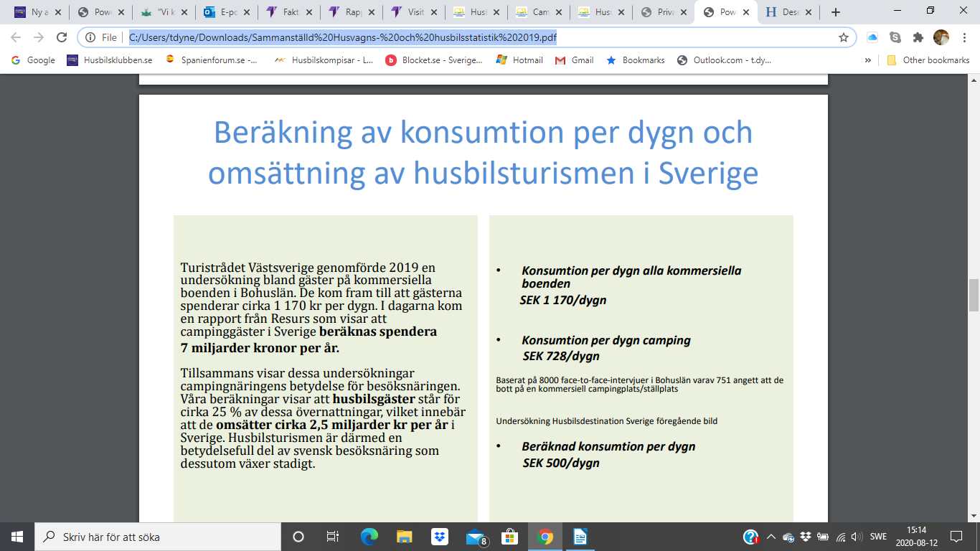The height and width of the screenshot is (551, 980).
Task: Open the Blocket.se bookmark
Action: click(434, 60)
